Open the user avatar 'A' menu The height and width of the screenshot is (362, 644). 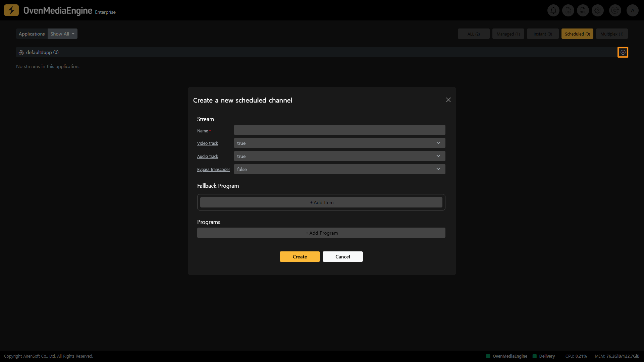click(633, 10)
